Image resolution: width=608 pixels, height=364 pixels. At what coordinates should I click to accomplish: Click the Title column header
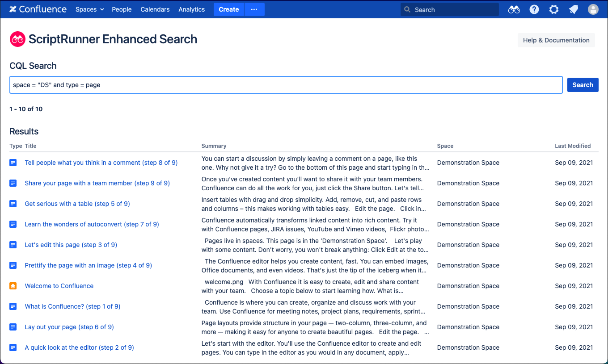click(31, 146)
